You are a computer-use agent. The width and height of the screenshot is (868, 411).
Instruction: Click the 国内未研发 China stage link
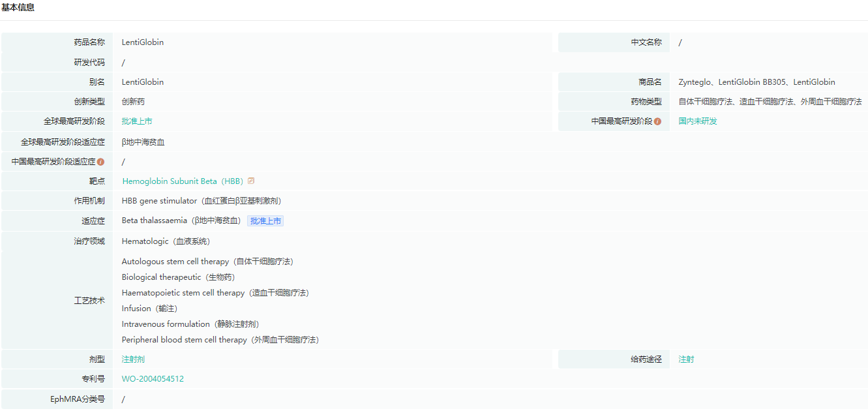pyautogui.click(x=698, y=121)
